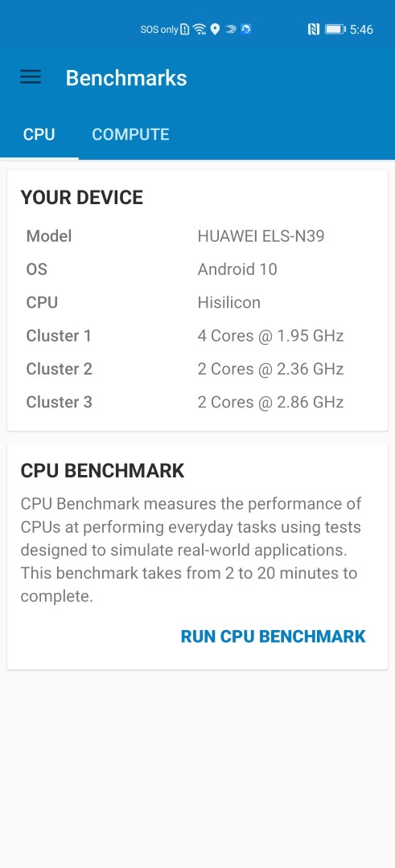Viewport: 395px width, 868px height.
Task: Open the hamburger navigation menu
Action: [31, 77]
